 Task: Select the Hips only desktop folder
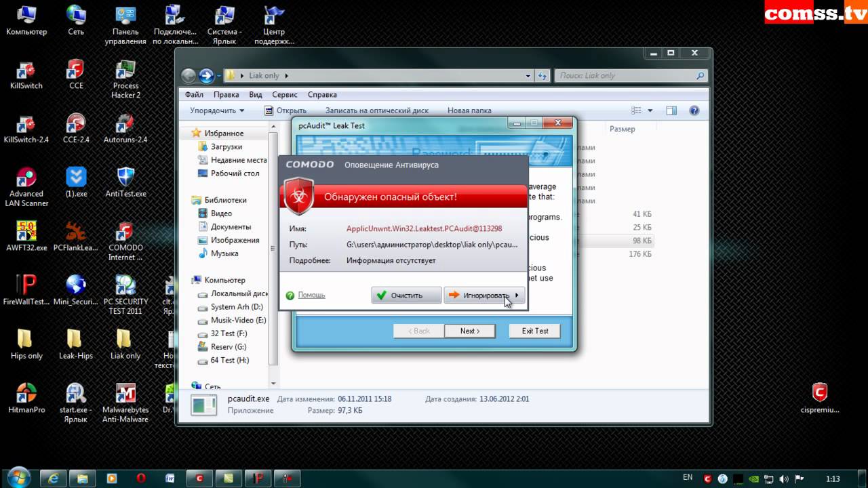(x=26, y=344)
